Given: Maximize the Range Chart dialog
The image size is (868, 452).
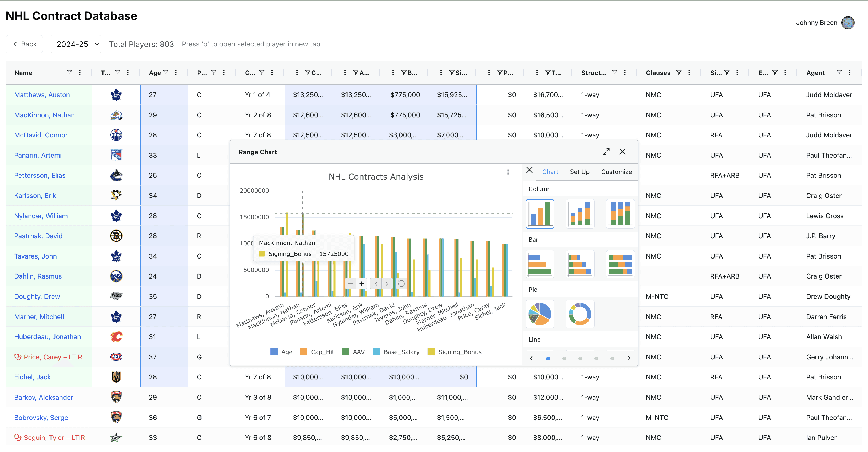Looking at the screenshot, I should click(606, 152).
